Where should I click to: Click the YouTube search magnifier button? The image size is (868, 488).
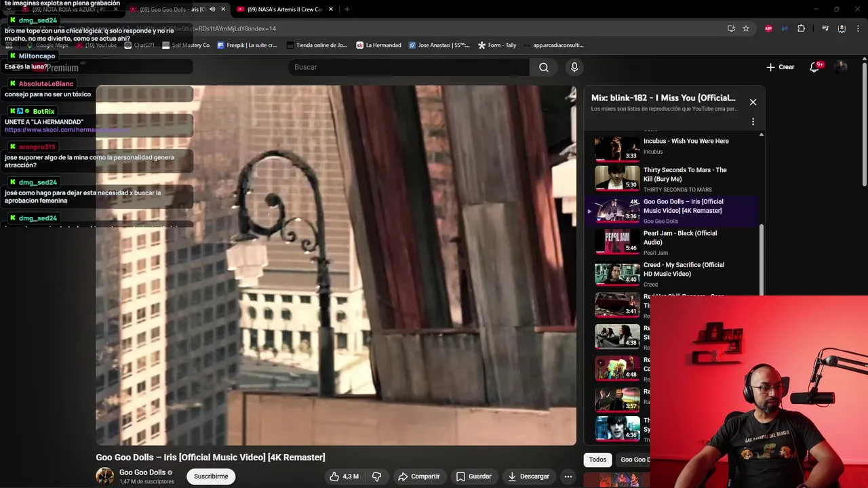click(x=543, y=67)
